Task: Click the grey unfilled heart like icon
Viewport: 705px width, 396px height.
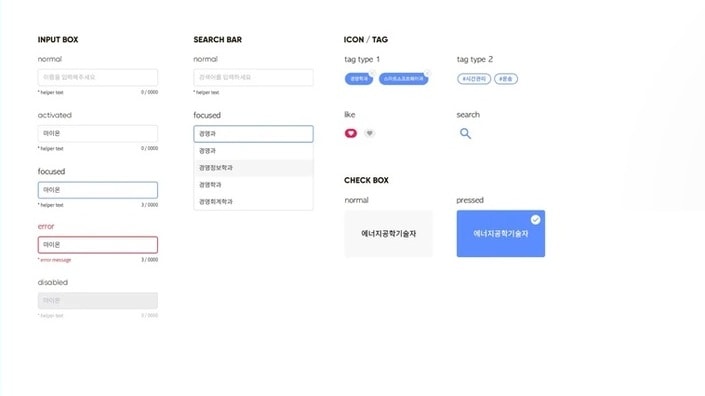Action: pos(369,133)
